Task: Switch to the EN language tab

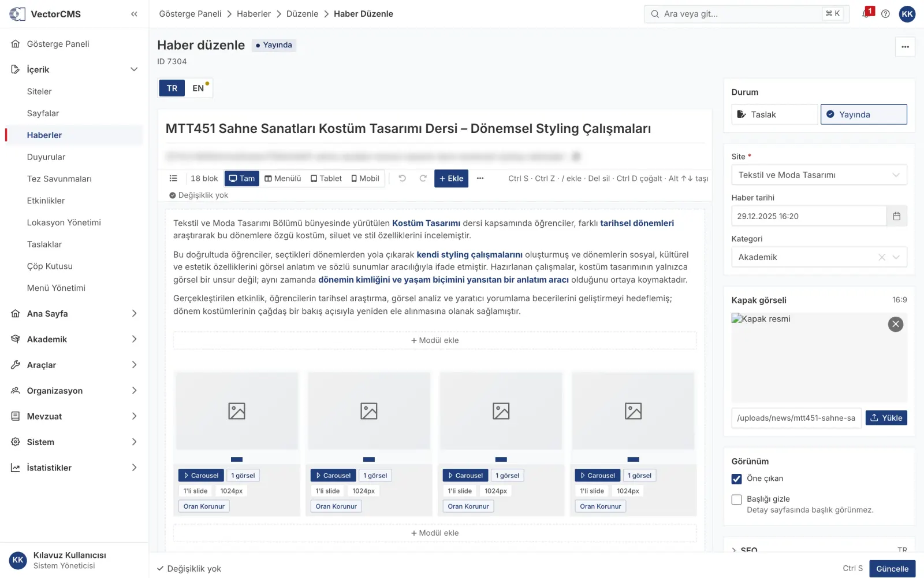Action: click(x=199, y=88)
